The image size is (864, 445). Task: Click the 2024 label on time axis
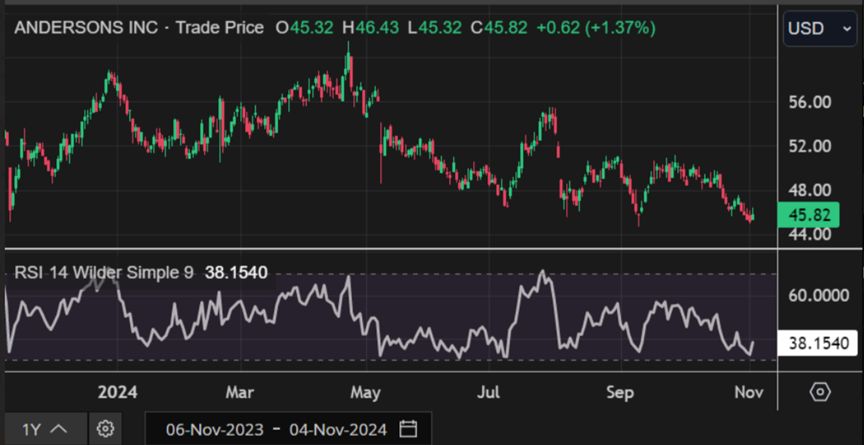click(x=117, y=391)
